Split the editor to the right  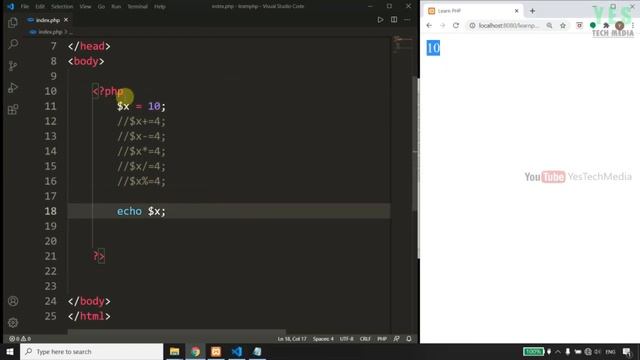click(x=394, y=20)
